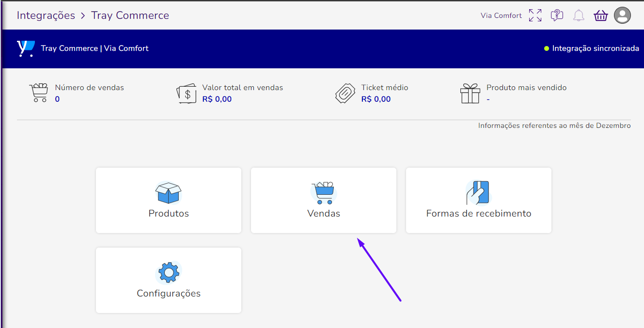Screen dimensions: 644x328
Task: Click the Informações referentes ao mês de Dezembro note
Action: [554, 126]
